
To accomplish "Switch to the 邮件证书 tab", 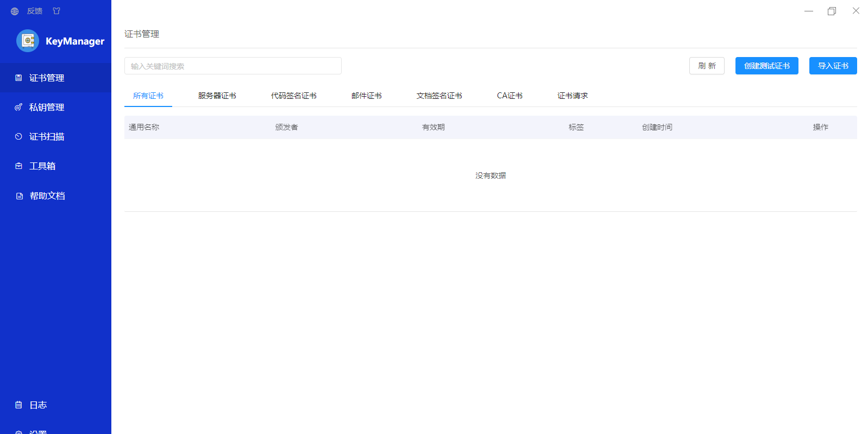I will pos(367,96).
